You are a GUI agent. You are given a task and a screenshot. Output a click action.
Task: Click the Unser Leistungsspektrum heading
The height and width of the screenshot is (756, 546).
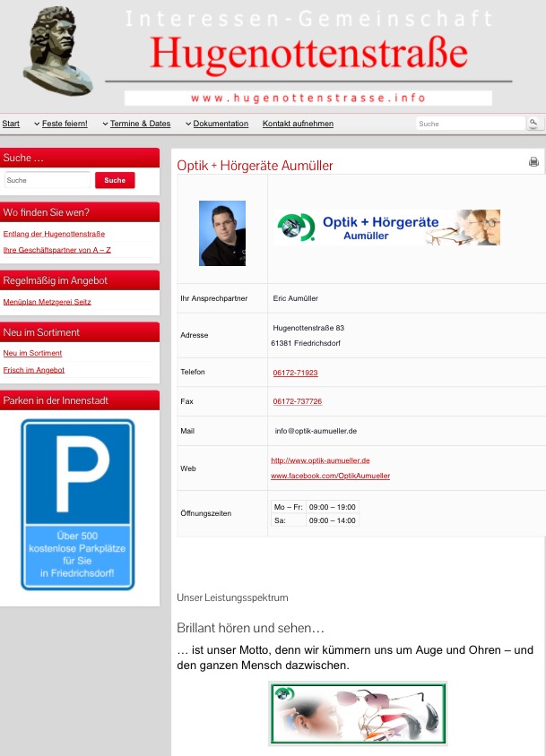coord(232,597)
